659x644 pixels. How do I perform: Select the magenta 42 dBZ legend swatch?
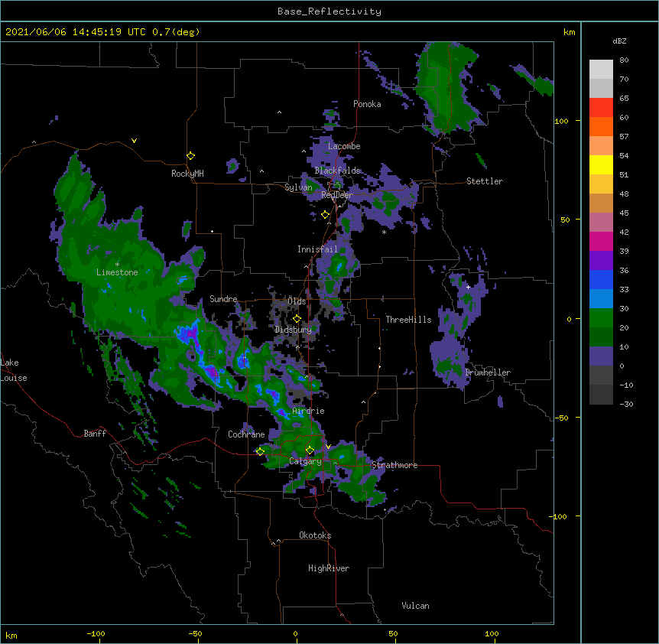tap(601, 241)
